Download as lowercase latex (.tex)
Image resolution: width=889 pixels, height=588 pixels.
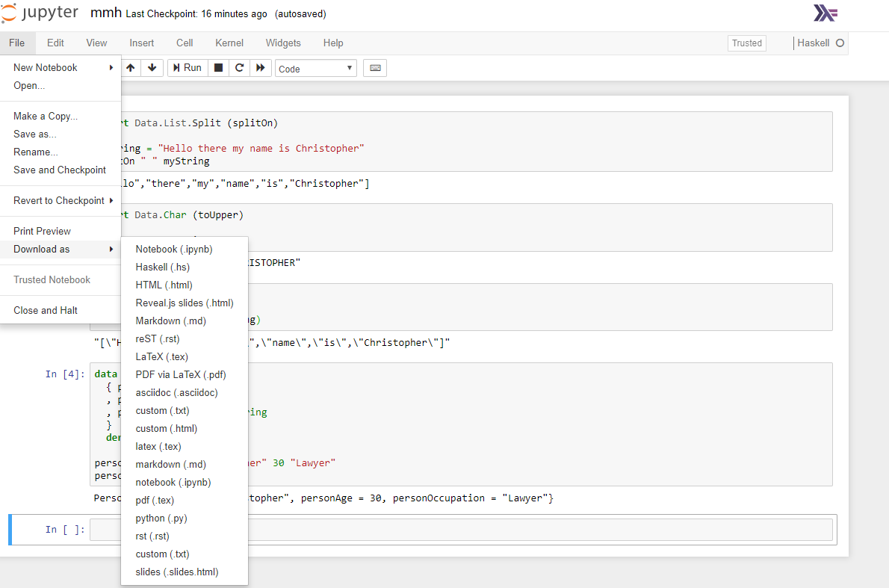tap(185, 447)
